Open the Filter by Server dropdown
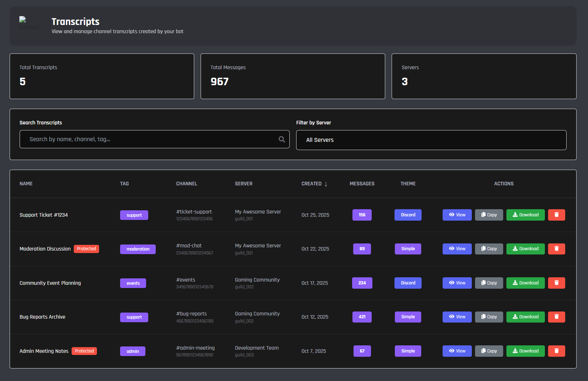The width and height of the screenshot is (588, 381). coord(431,140)
